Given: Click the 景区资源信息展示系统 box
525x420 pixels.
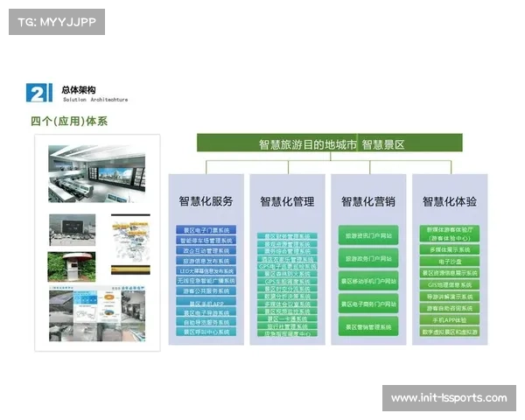Looking at the screenshot, I should click(450, 273).
